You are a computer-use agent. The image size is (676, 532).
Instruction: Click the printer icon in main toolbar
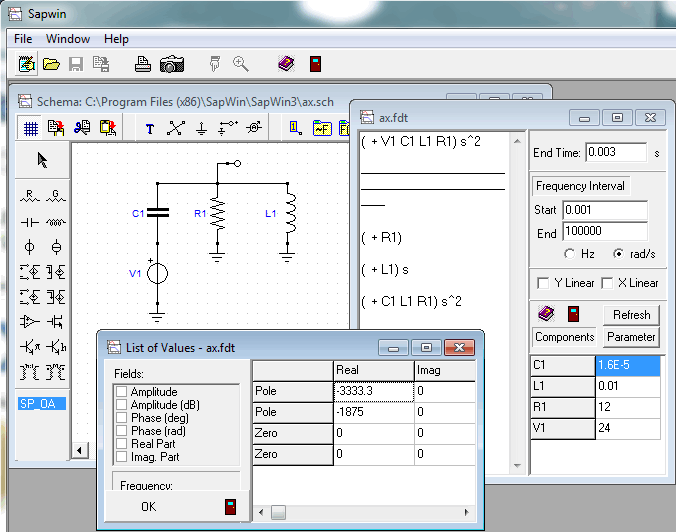[x=143, y=64]
